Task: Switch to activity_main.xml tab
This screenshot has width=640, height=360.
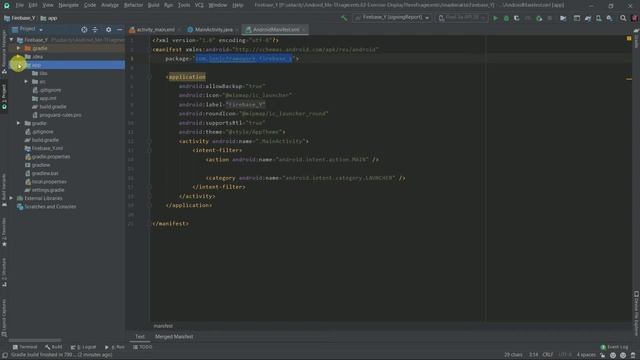Action: [x=155, y=30]
